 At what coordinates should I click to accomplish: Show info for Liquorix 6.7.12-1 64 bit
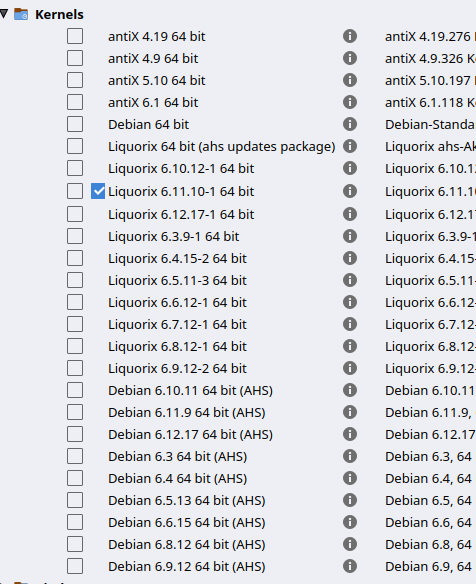(x=350, y=324)
